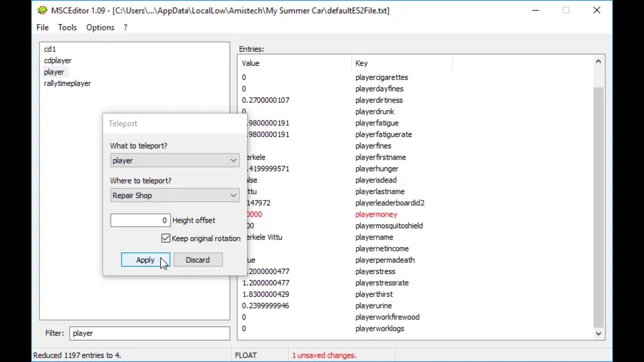Select the cdplayer list entry
The width and height of the screenshot is (644, 362).
click(x=58, y=61)
